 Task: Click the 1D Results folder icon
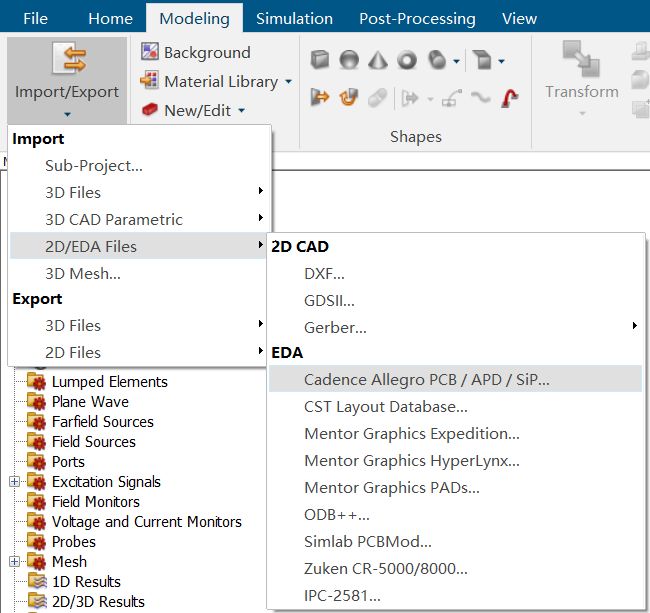click(37, 581)
